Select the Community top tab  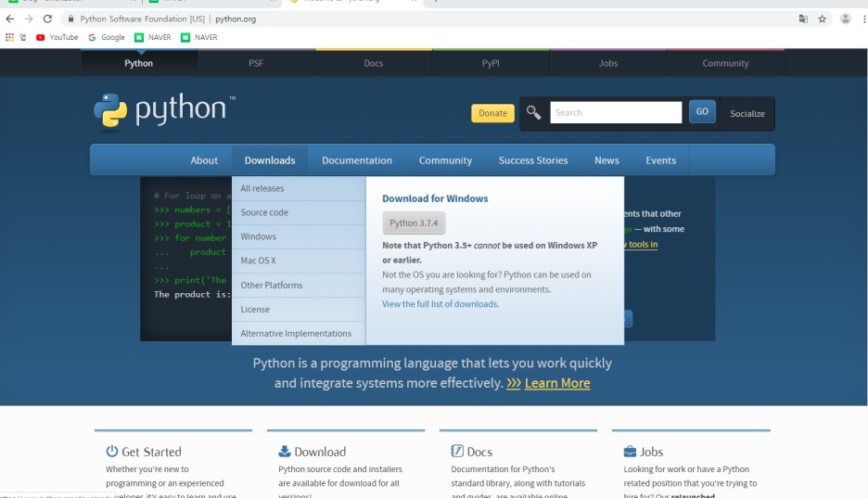(725, 63)
